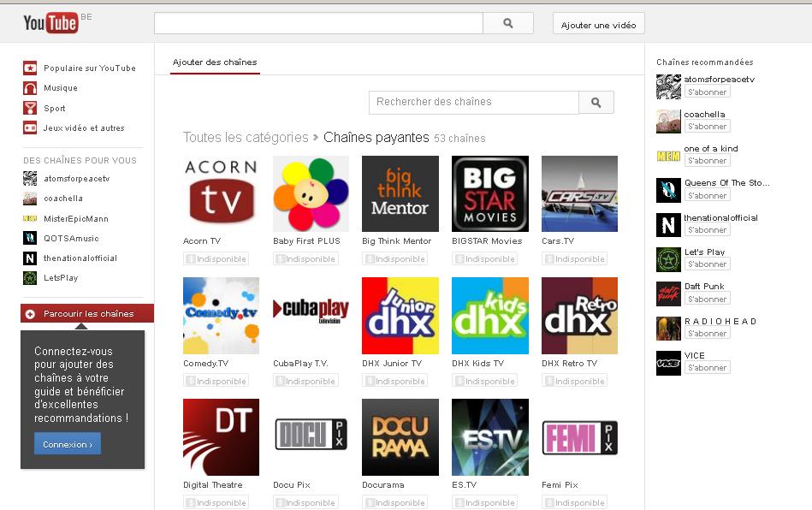812x510 pixels.
Task: Open one of a kind MEM avatar
Action: (668, 156)
